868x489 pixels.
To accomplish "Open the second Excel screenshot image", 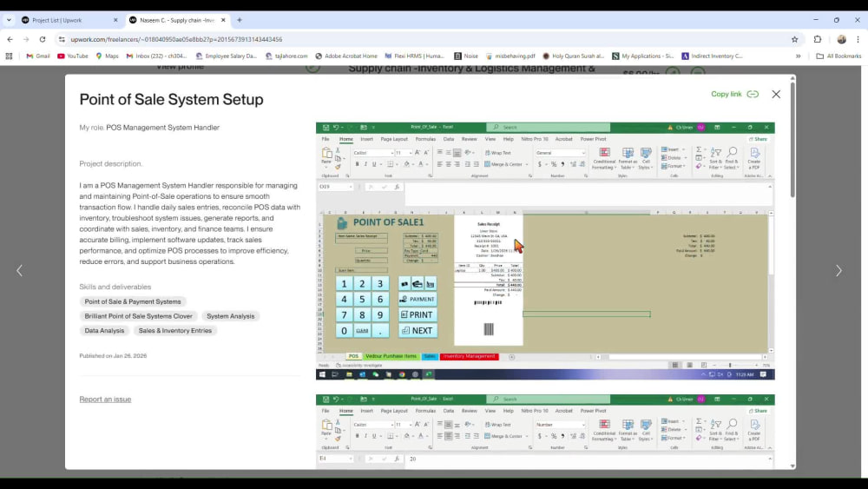I will [545, 432].
